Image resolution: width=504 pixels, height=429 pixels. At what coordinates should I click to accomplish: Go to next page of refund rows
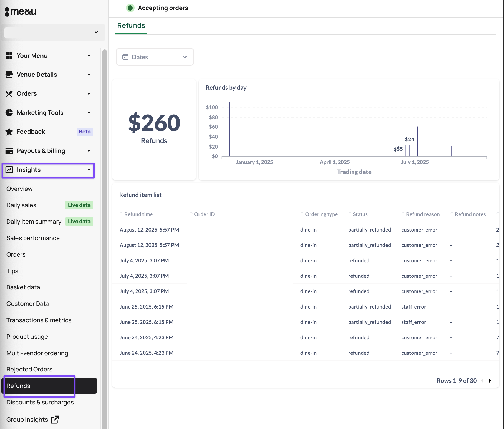(x=490, y=381)
